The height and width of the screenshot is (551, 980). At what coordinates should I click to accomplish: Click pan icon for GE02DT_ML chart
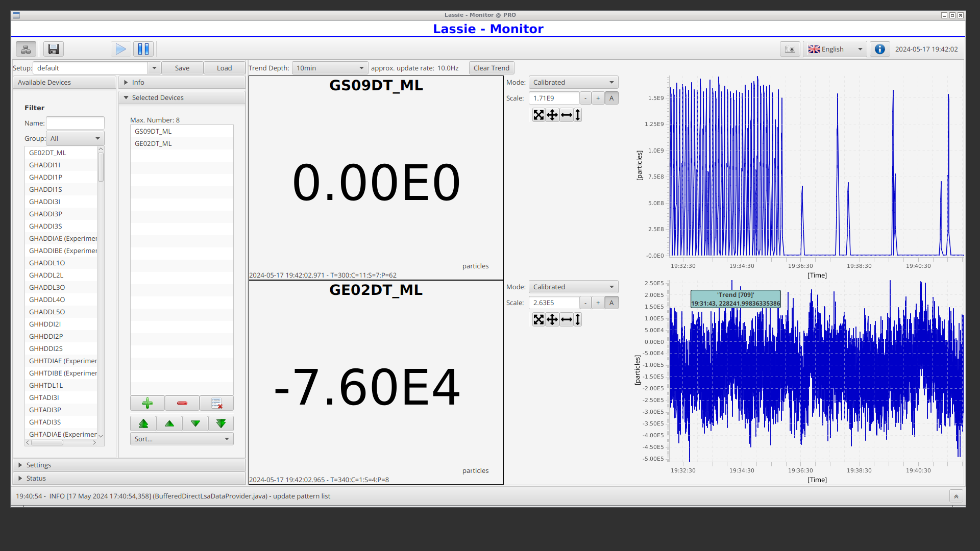tap(552, 319)
